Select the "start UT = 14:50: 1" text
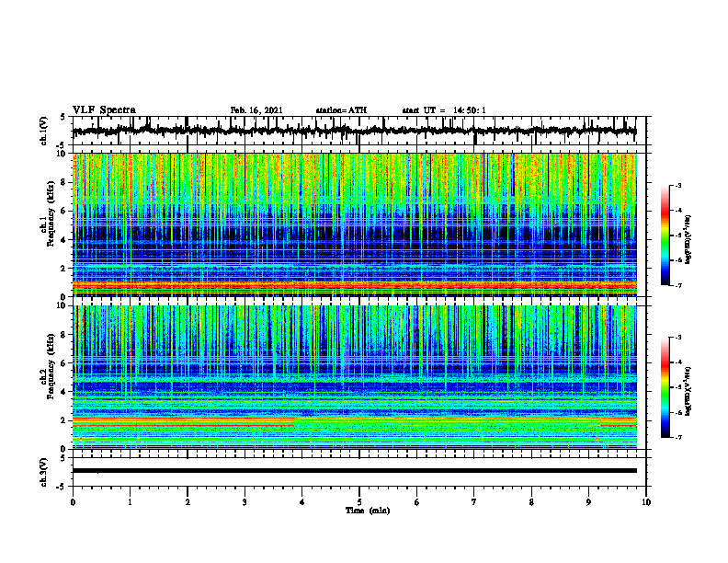The width and height of the screenshot is (728, 563). [x=444, y=110]
